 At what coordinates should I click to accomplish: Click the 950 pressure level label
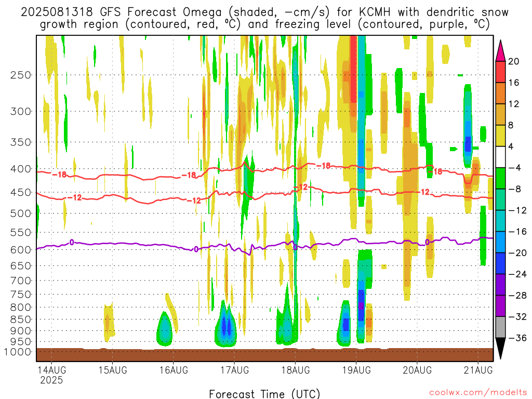click(x=21, y=342)
